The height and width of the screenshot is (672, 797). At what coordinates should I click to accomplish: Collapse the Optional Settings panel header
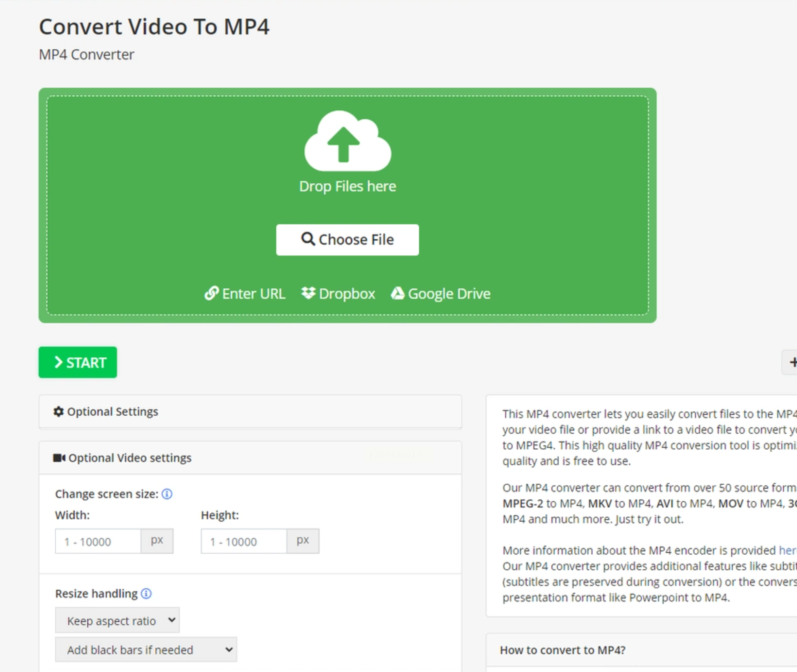pyautogui.click(x=250, y=412)
